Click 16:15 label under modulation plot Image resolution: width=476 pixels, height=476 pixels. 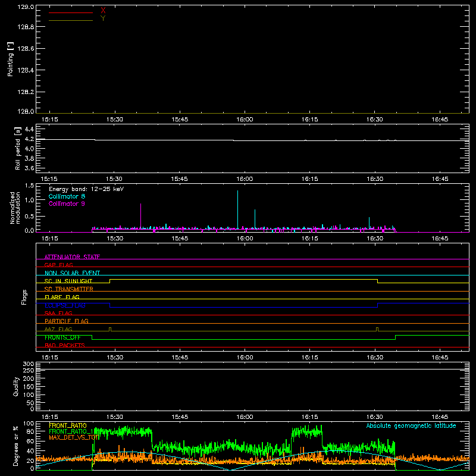[310, 239]
